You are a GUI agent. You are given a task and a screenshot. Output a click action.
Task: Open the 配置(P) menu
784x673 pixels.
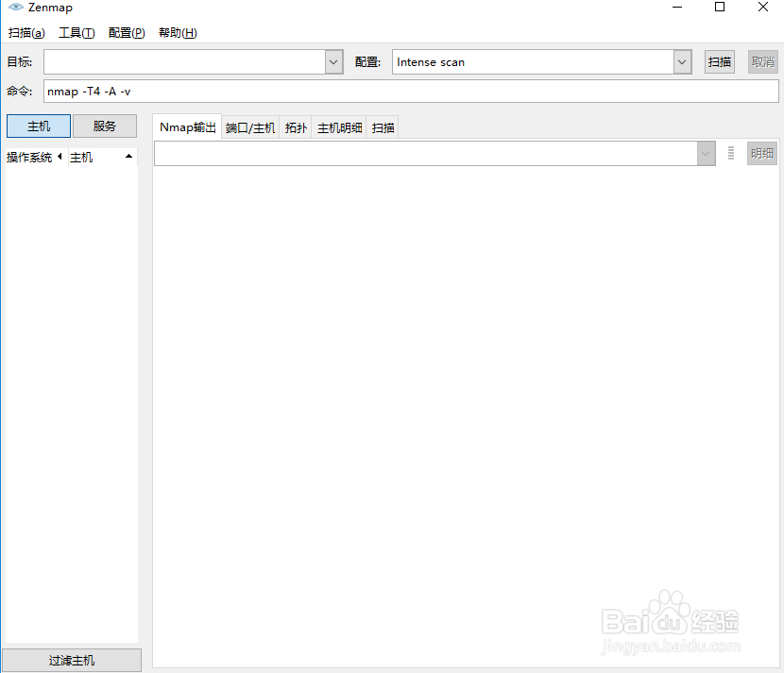tap(127, 33)
